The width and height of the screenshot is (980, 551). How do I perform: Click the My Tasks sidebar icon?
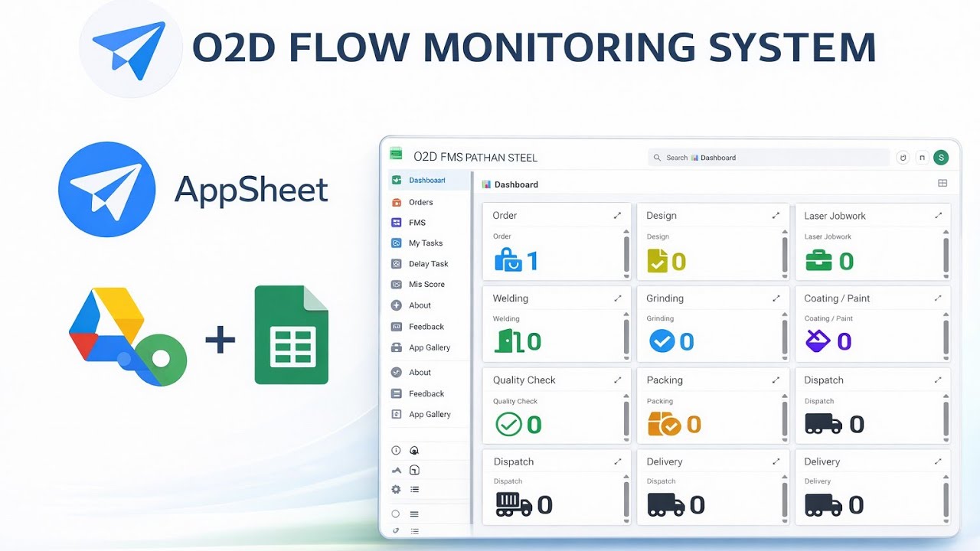coord(396,243)
